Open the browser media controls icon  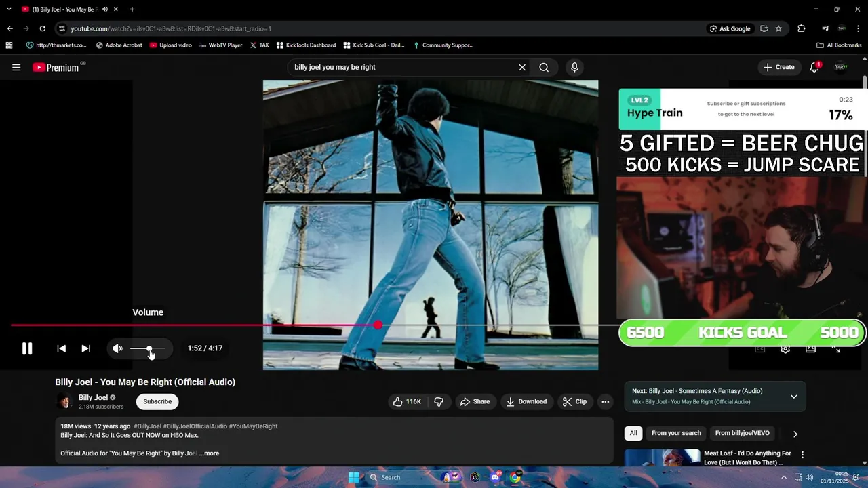[825, 28]
